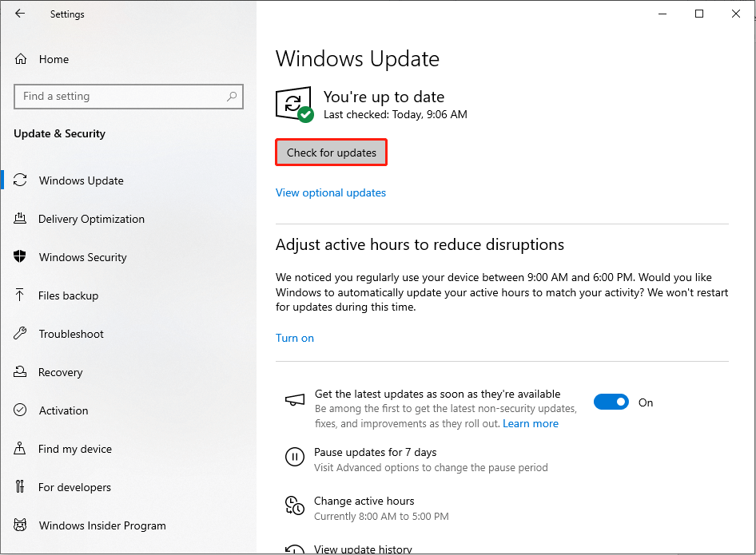Open the Recovery settings page

click(60, 372)
